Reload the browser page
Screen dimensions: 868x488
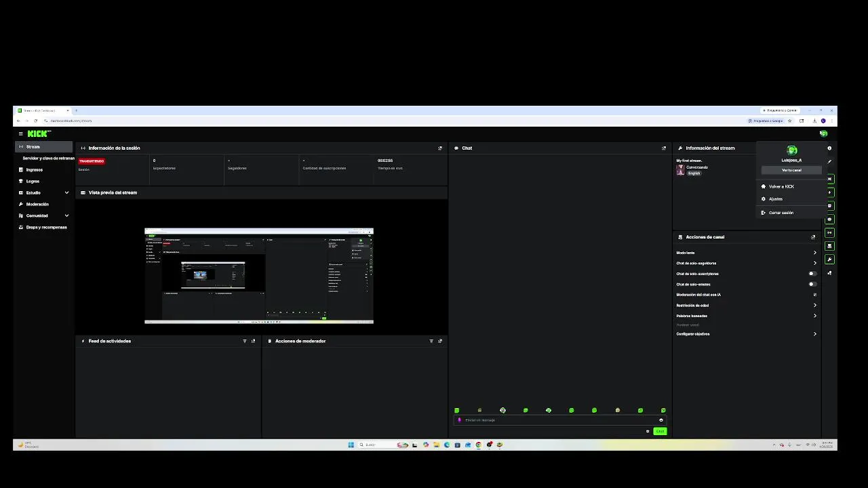tap(35, 121)
